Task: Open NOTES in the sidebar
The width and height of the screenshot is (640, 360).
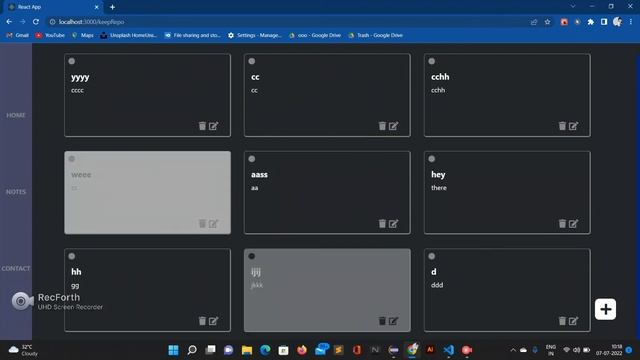Action: [x=16, y=192]
